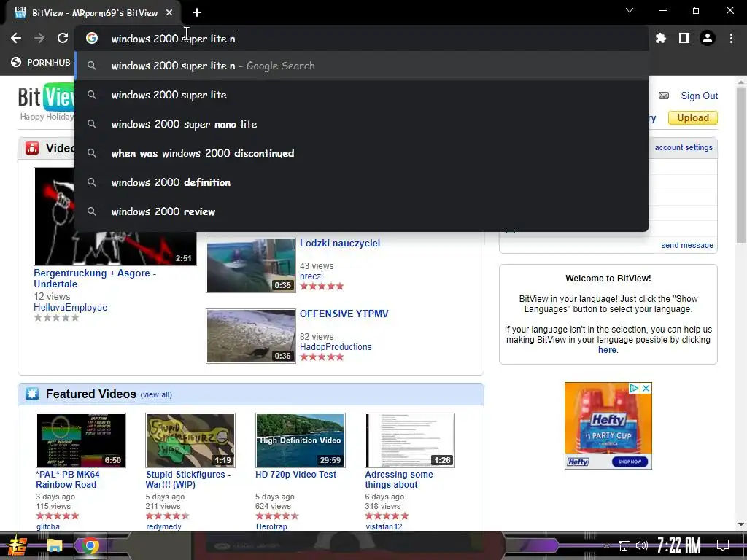Open HD 720p Video Test title link

295,475
